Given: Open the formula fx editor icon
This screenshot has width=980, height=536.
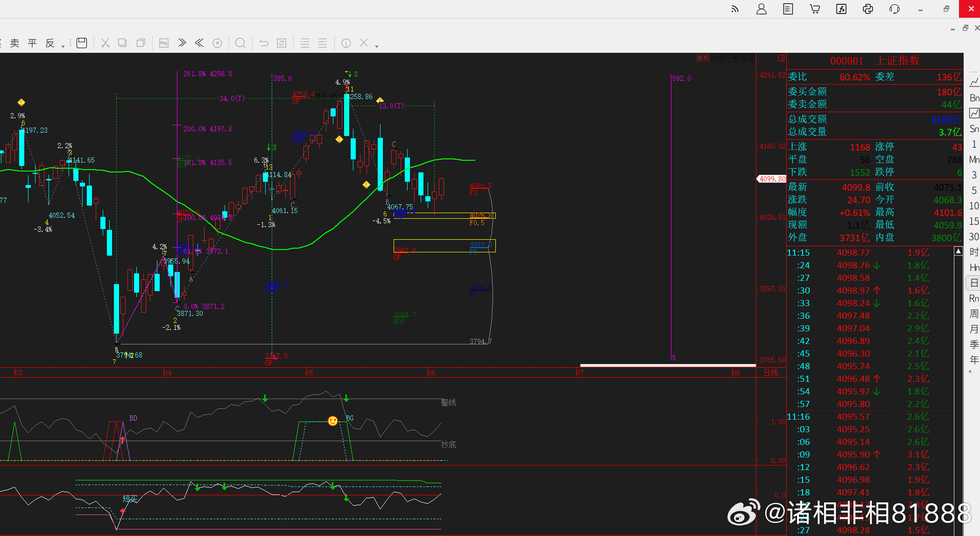Looking at the screenshot, I should pos(841,9).
